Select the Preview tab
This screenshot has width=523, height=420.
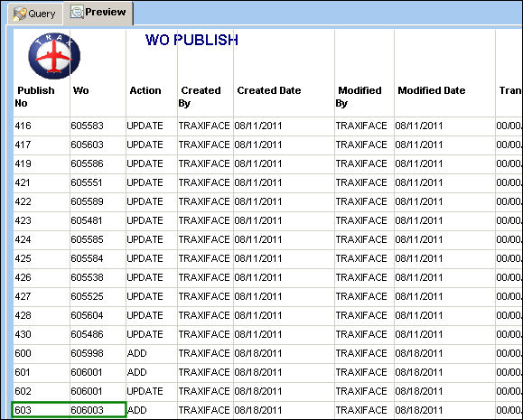(x=98, y=13)
